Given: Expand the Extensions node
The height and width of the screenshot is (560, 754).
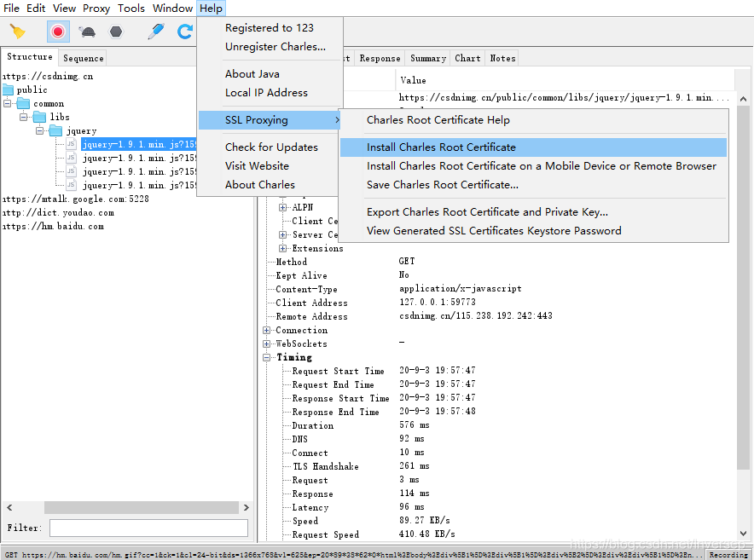Looking at the screenshot, I should click(x=283, y=248).
